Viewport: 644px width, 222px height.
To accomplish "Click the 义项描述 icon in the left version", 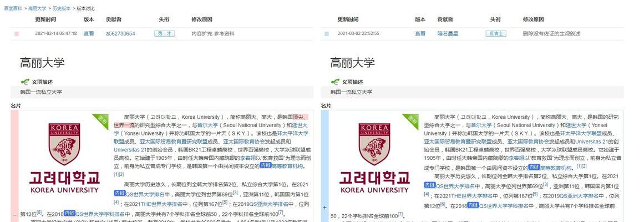I will 25,82.
